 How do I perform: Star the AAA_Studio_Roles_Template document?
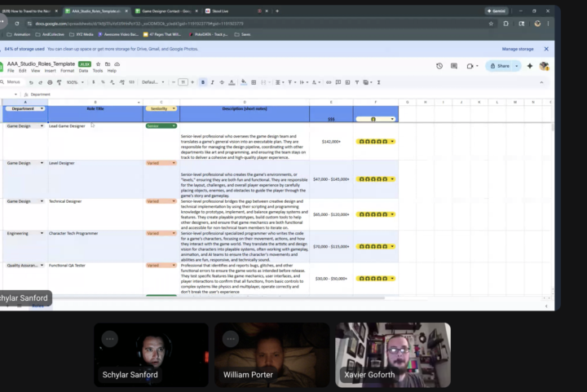coord(98,63)
